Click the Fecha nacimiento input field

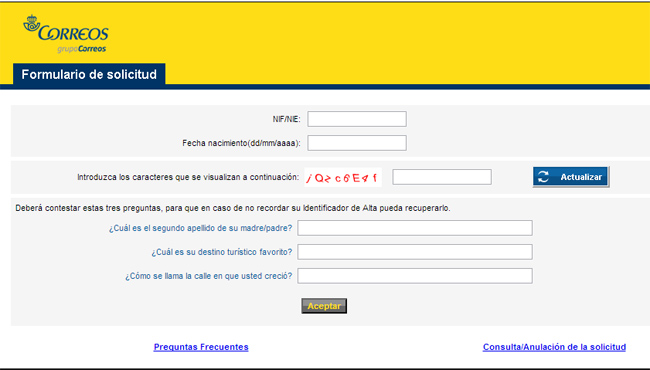[357, 143]
